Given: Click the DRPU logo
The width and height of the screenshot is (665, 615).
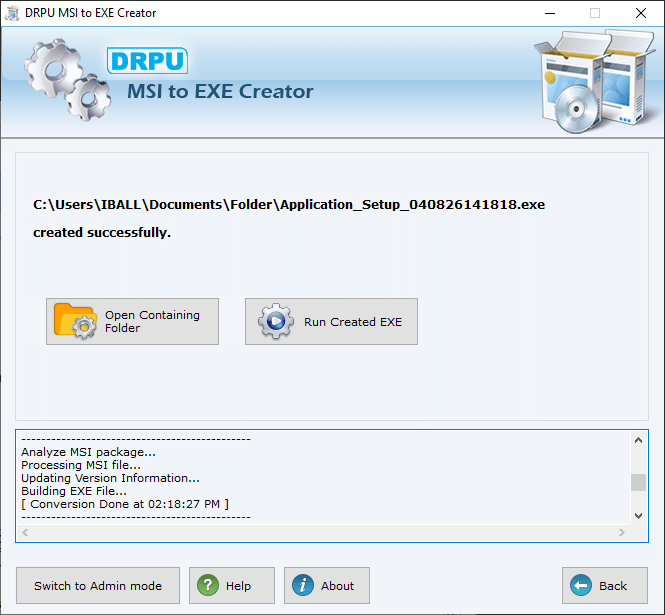Looking at the screenshot, I should [148, 61].
